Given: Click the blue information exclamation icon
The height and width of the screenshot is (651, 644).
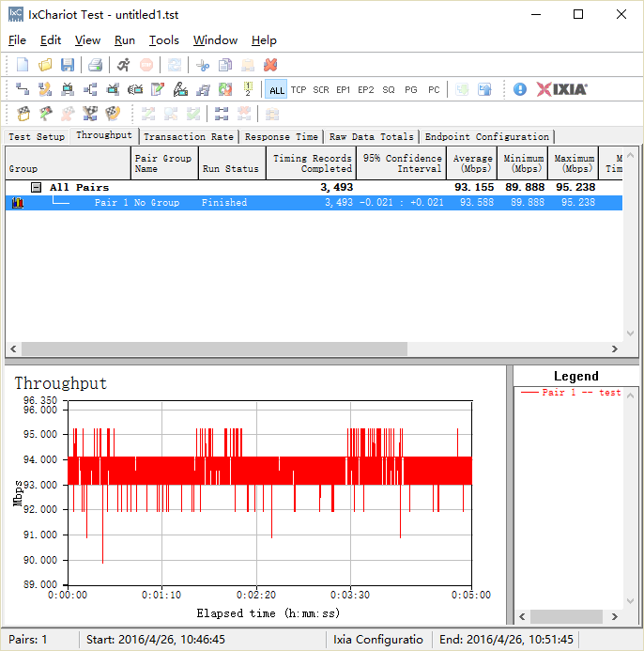Looking at the screenshot, I should click(x=519, y=89).
